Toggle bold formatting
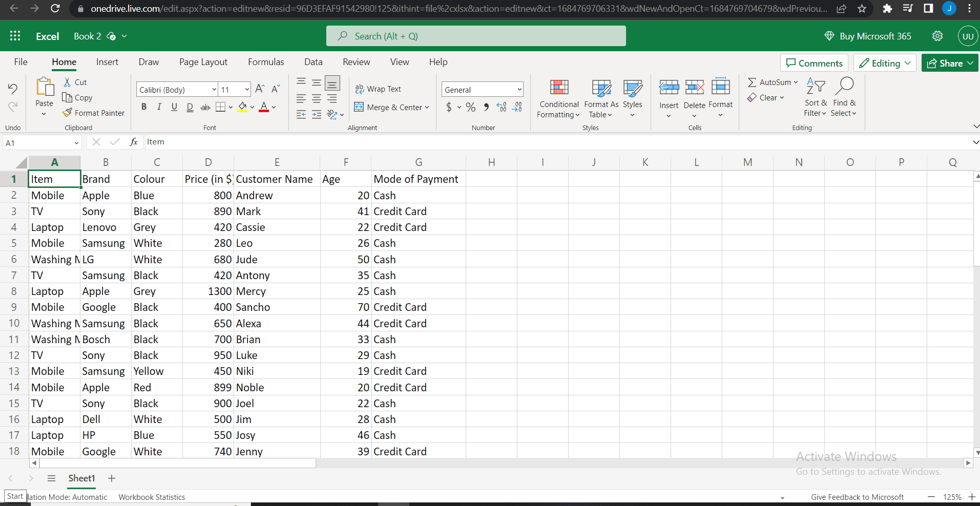The height and width of the screenshot is (506, 980). point(143,107)
